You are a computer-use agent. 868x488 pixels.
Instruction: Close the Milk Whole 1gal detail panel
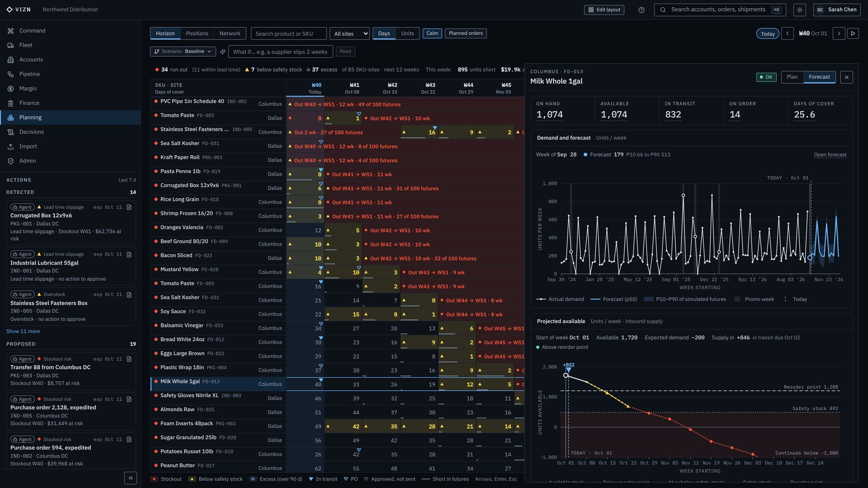pos(847,77)
